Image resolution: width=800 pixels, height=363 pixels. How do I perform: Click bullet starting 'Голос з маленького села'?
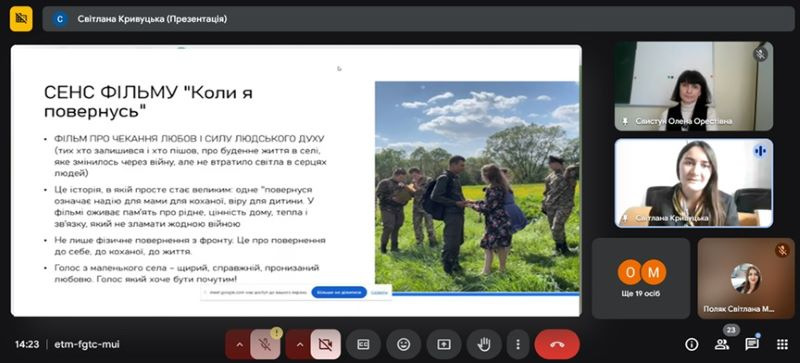click(187, 274)
